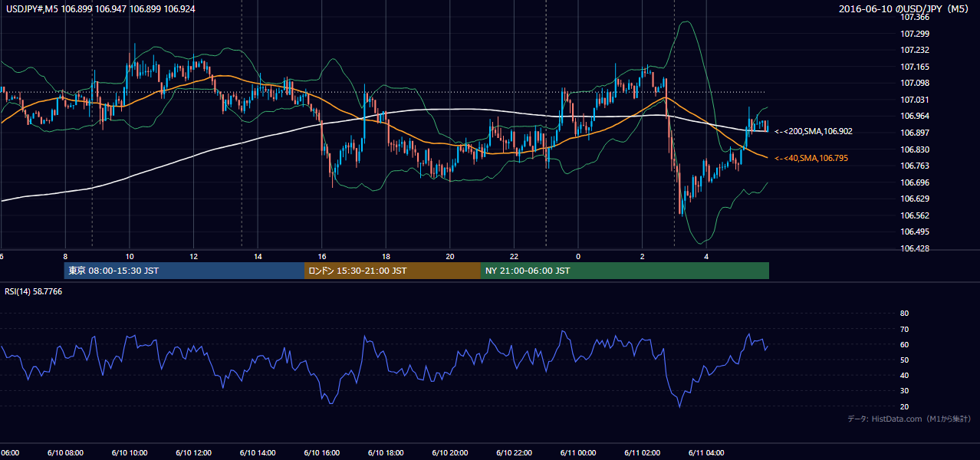Click price scale value 107.299
The image size is (980, 460).
pyautogui.click(x=916, y=34)
